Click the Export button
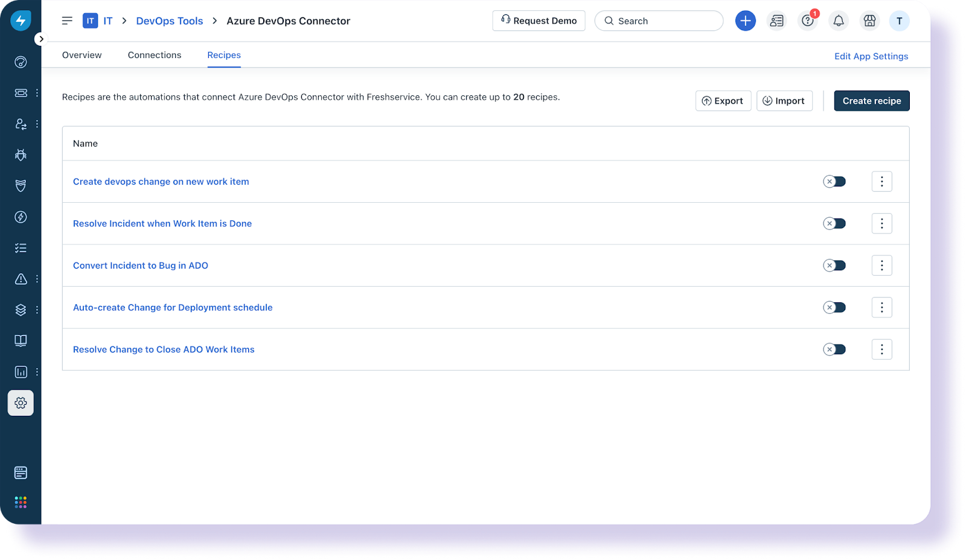The height and width of the screenshot is (560, 966). pos(723,101)
